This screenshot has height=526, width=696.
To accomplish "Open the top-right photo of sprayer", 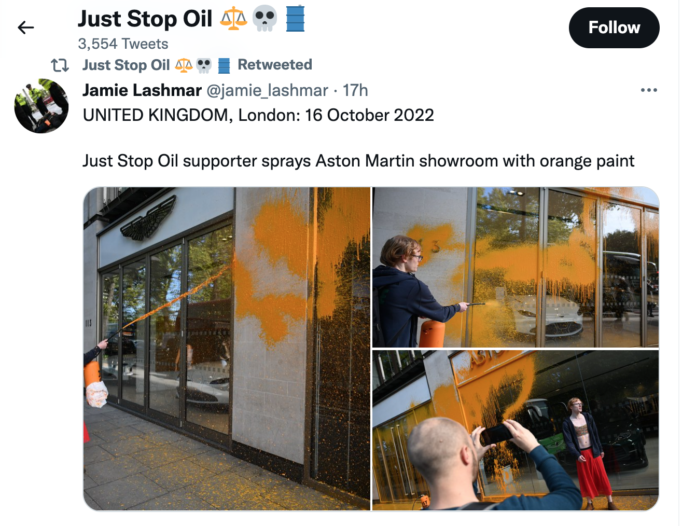I will tap(515, 267).
